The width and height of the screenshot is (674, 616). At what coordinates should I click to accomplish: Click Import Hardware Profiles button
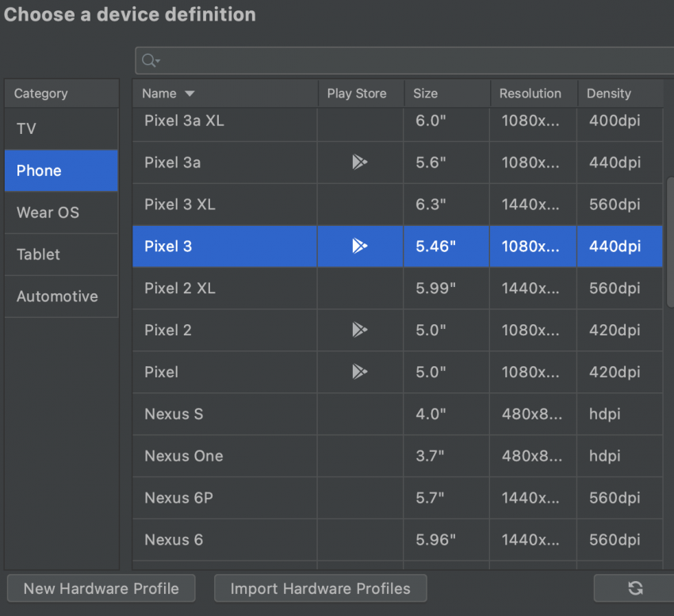[320, 588]
